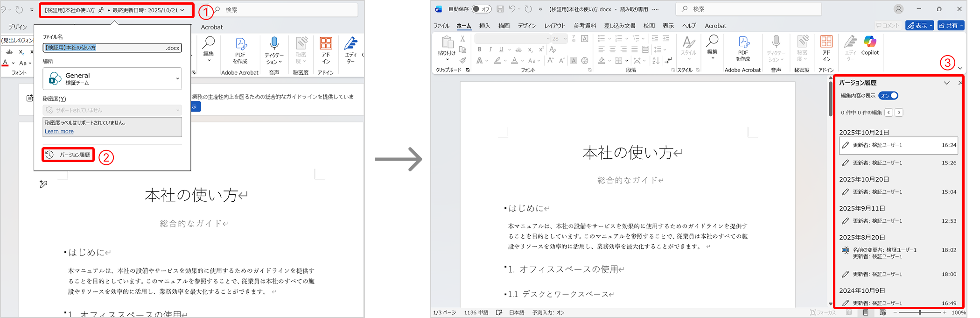Select the 2025年10月20日 15:04 version entry

[x=898, y=192]
